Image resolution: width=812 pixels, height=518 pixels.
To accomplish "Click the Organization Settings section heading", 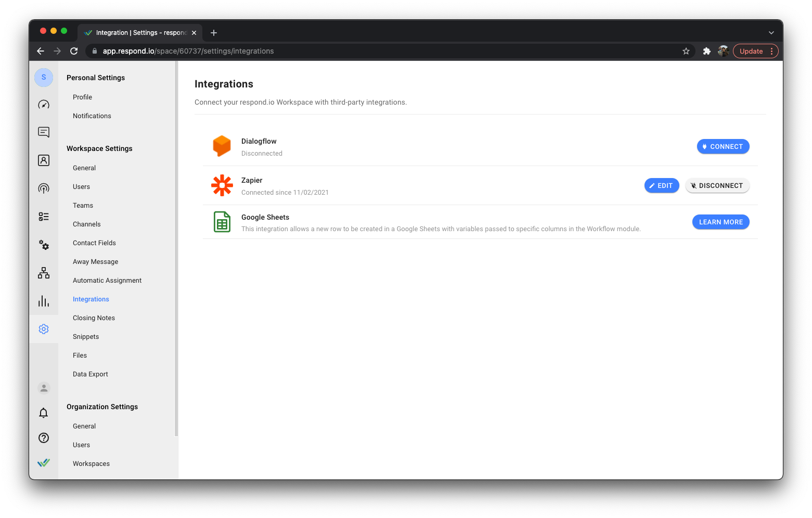I will pyautogui.click(x=102, y=407).
